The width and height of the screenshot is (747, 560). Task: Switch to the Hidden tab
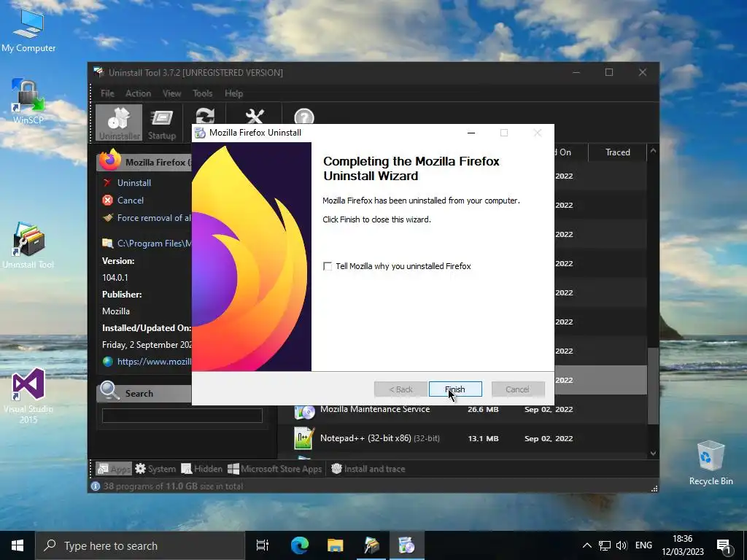tap(201, 469)
